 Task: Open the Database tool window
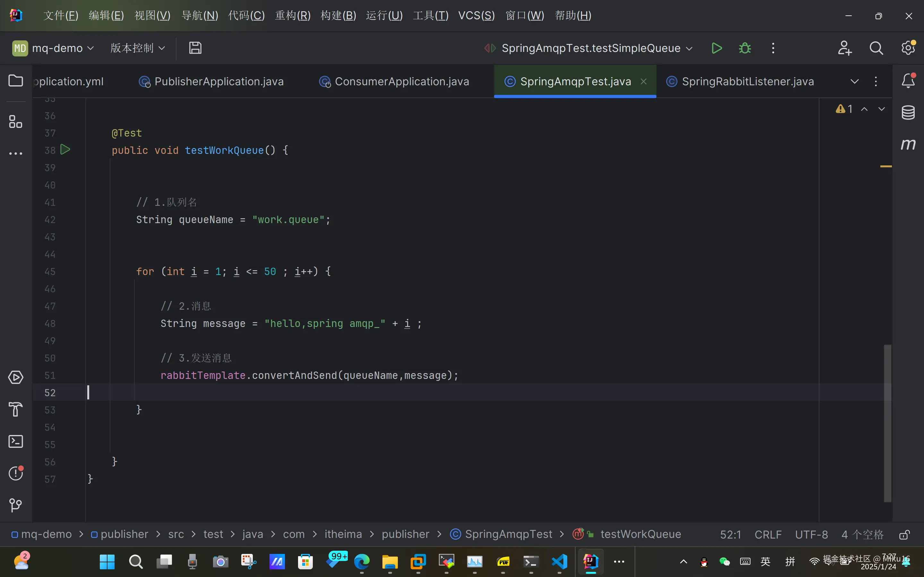(908, 112)
